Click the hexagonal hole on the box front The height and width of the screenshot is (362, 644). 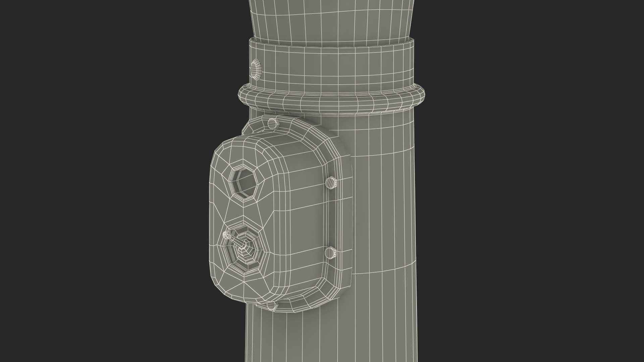pyautogui.click(x=245, y=183)
